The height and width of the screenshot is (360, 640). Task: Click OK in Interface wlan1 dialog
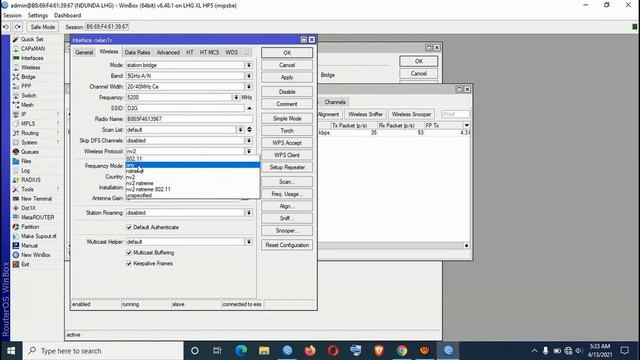[x=287, y=53]
